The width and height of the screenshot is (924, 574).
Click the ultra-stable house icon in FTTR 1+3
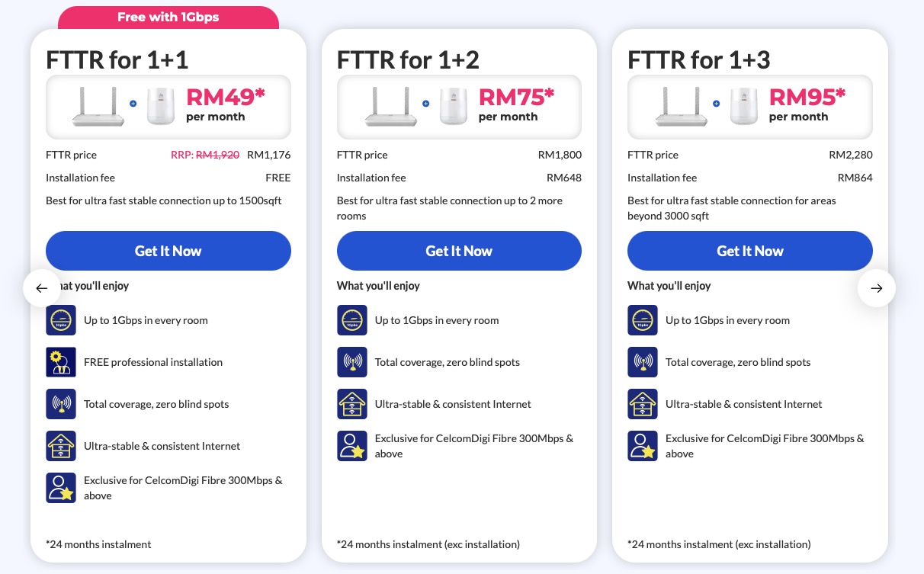643,404
